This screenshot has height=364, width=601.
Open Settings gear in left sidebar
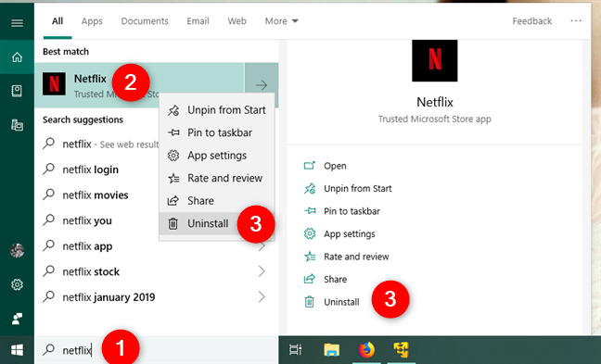[17, 284]
